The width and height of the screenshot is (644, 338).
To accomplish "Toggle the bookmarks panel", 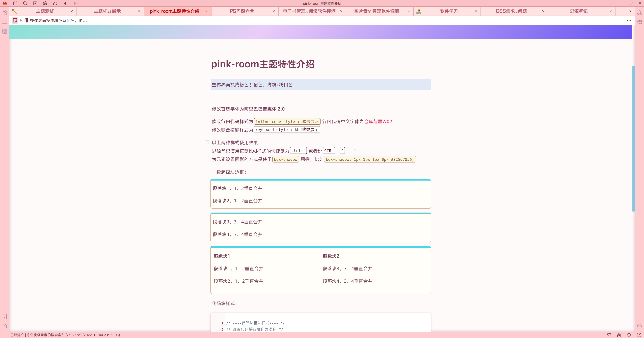I will point(5,316).
